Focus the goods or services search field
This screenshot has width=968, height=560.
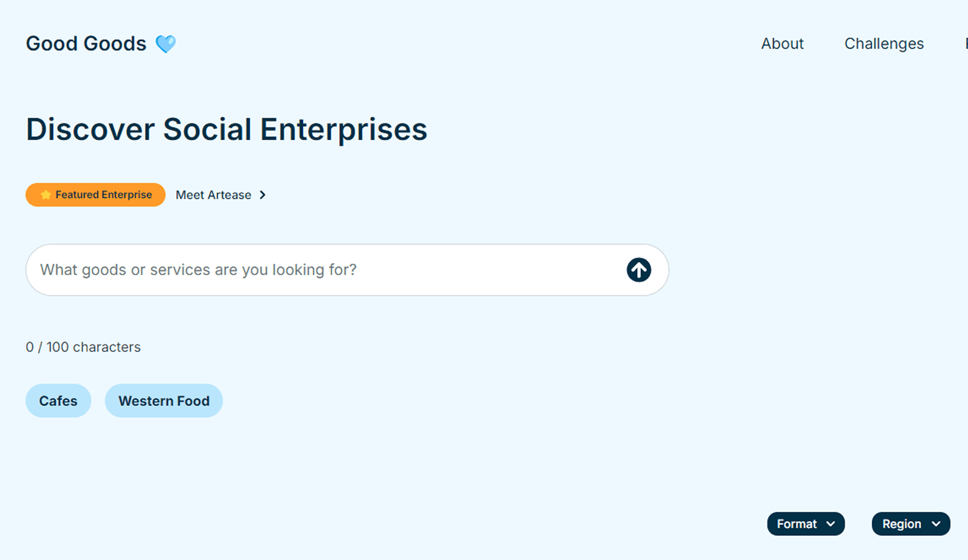[347, 270]
